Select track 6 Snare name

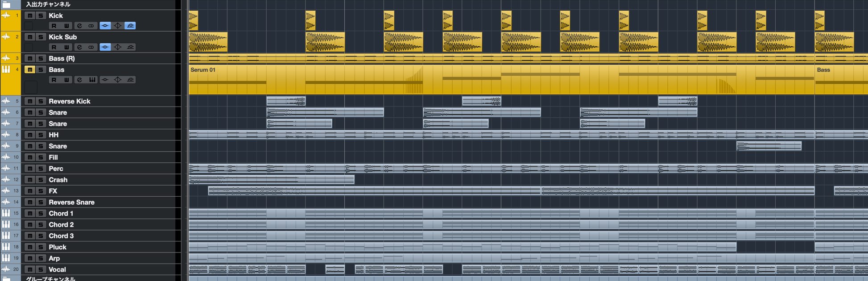point(58,112)
